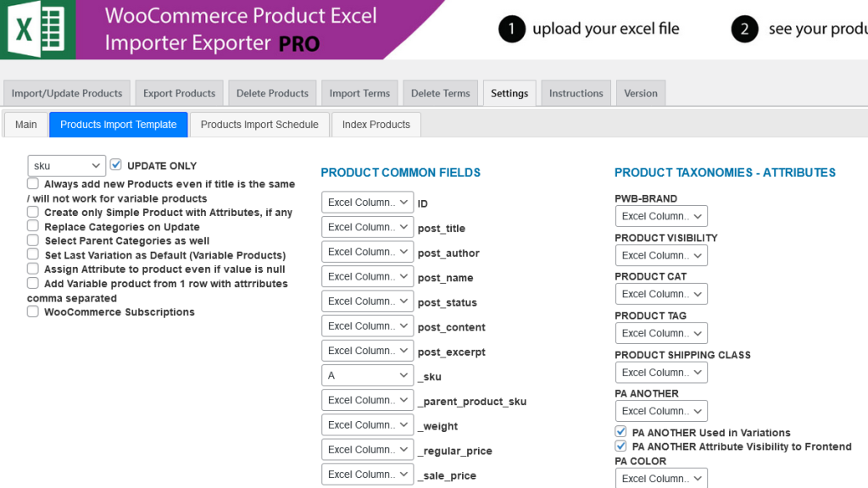Open the post_author column dropdown
The width and height of the screenshot is (868, 488).
[368, 252]
